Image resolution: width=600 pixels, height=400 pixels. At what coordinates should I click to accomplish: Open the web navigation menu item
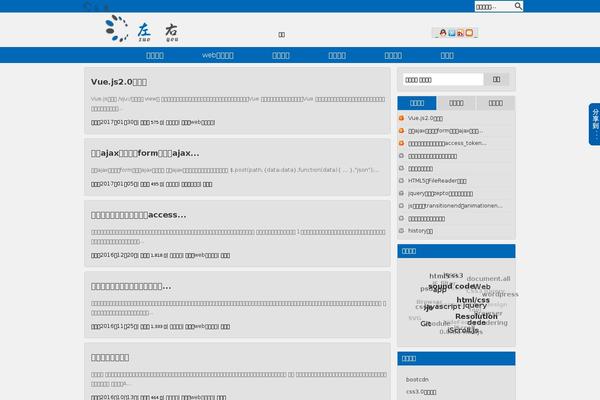[x=218, y=56]
